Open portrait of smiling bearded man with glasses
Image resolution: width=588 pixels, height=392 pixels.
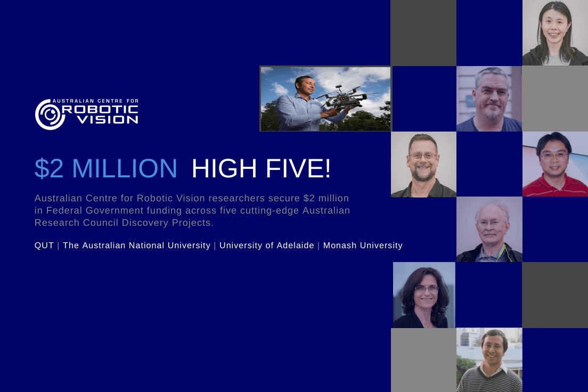pyautogui.click(x=424, y=164)
